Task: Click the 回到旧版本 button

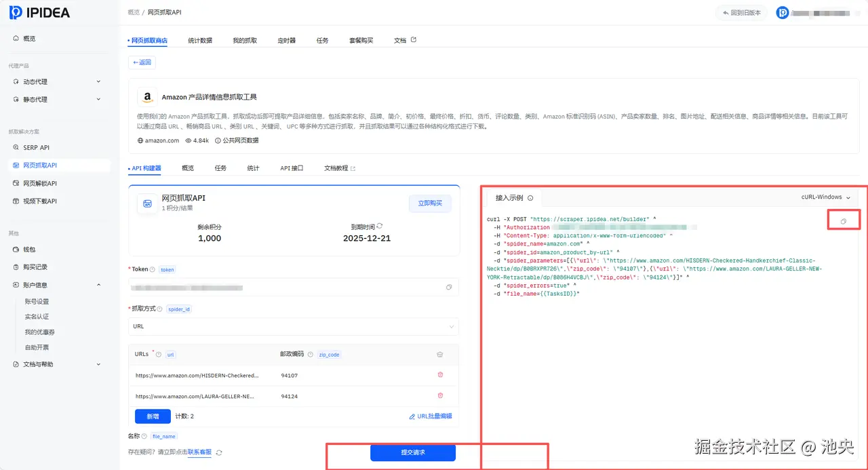Action: [x=741, y=12]
